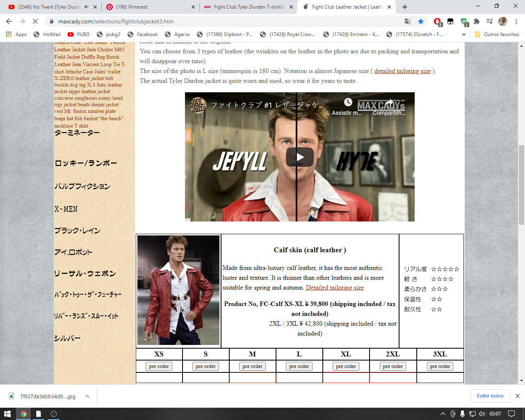The width and height of the screenshot is (525, 420).
Task: Open the round dark app icon in the taskbar
Action: (53, 414)
